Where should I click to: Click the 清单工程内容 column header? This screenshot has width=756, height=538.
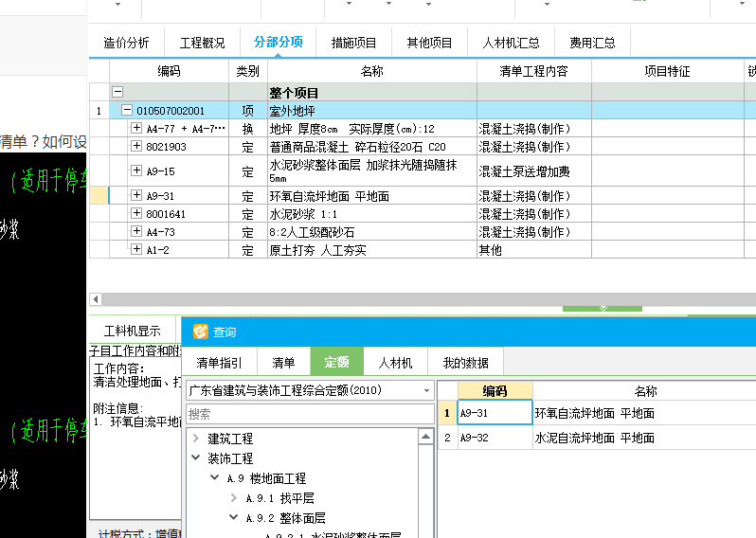click(533, 71)
